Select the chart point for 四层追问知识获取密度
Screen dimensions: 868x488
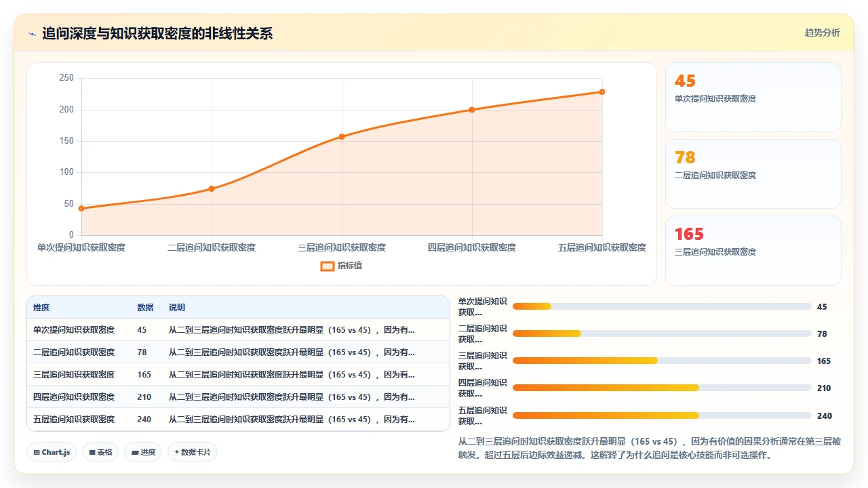click(472, 110)
